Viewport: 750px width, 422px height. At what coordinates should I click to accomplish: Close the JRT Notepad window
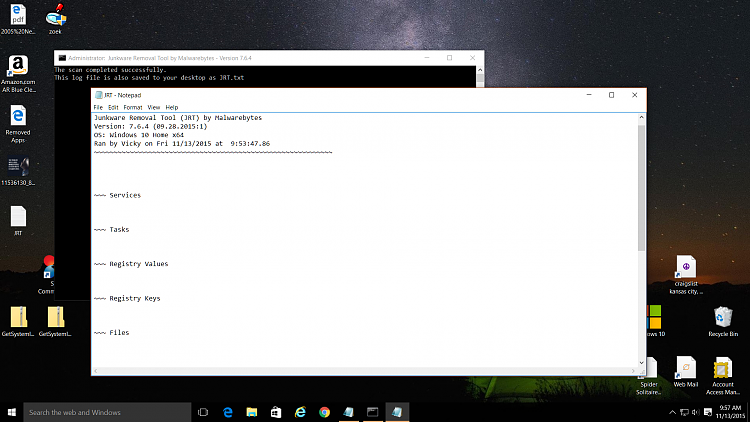pyautogui.click(x=635, y=95)
